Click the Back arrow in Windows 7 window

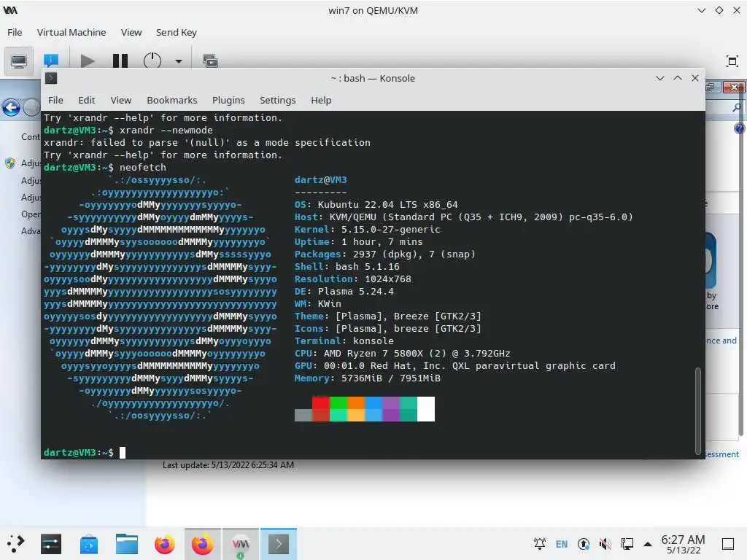(x=12, y=108)
